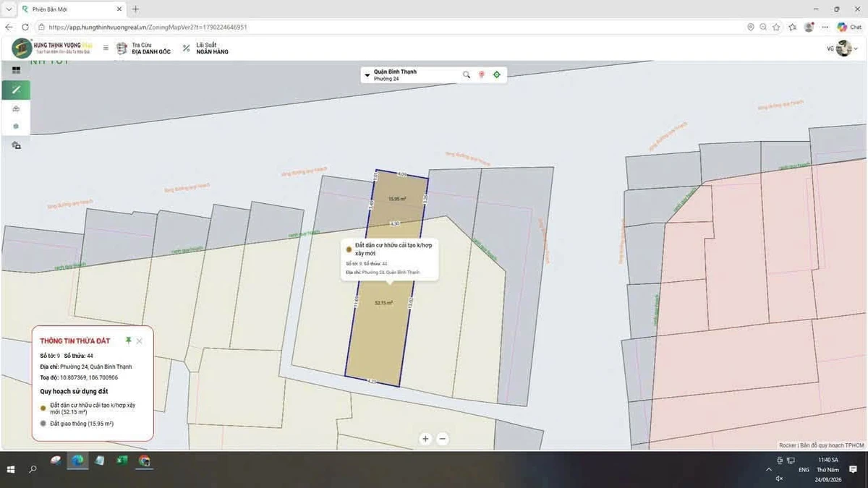This screenshot has height=488, width=868.
Task: Open Lãi Suất Ngân Hàng menu
Action: click(205, 48)
